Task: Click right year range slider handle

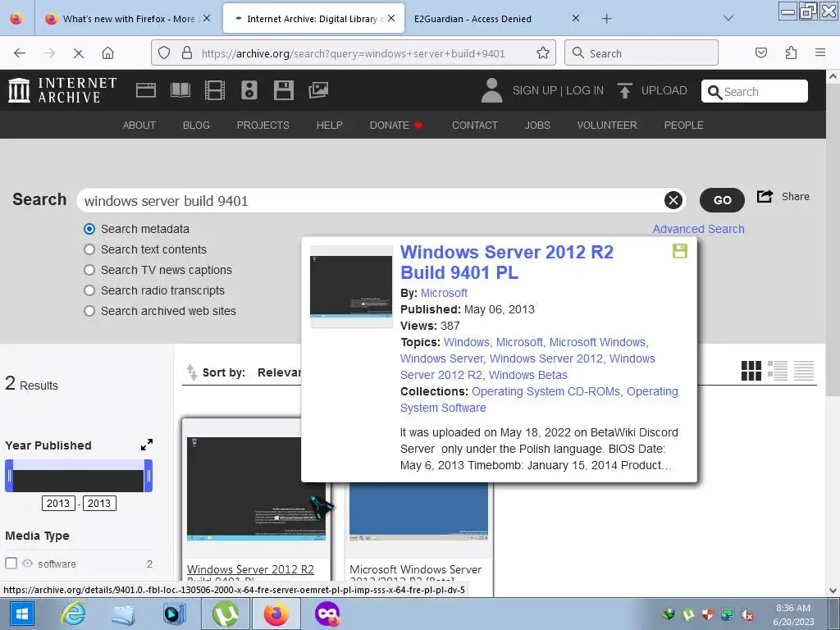Action: [148, 476]
